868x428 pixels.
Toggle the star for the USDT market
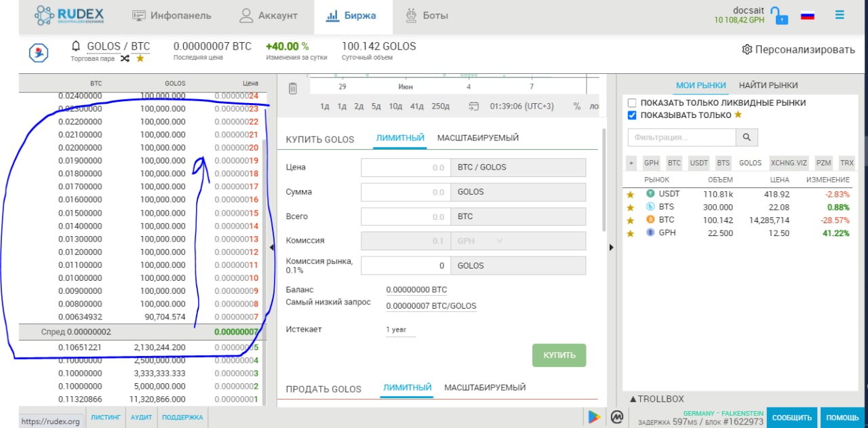(x=630, y=195)
